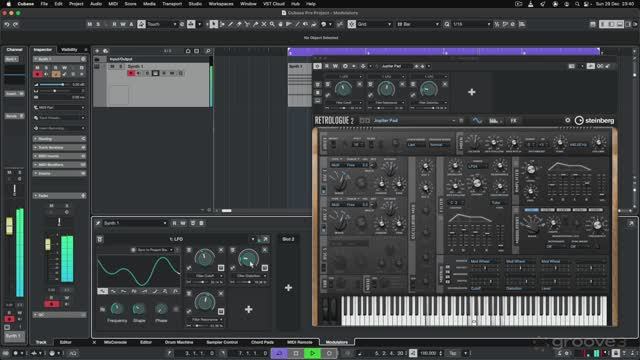The height and width of the screenshot is (360, 640).
Task: Start playback with Play button
Action: click(313, 353)
